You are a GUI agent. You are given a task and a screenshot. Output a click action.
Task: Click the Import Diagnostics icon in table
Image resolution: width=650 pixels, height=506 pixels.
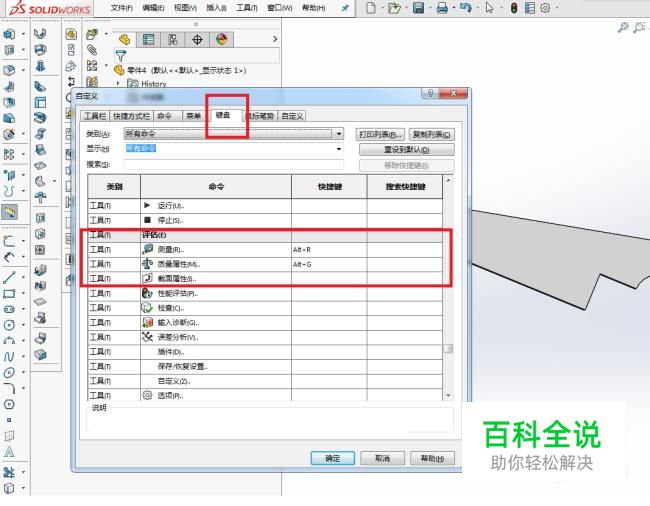click(148, 322)
